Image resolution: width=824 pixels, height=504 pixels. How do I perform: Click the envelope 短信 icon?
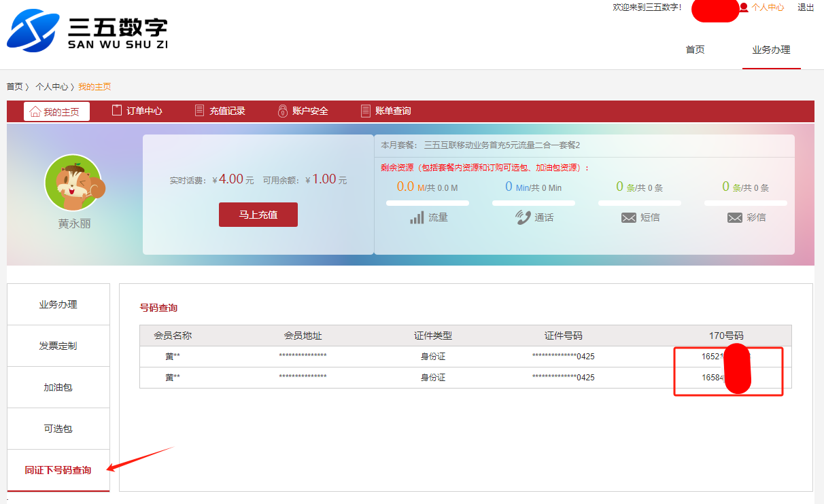pyautogui.click(x=629, y=218)
